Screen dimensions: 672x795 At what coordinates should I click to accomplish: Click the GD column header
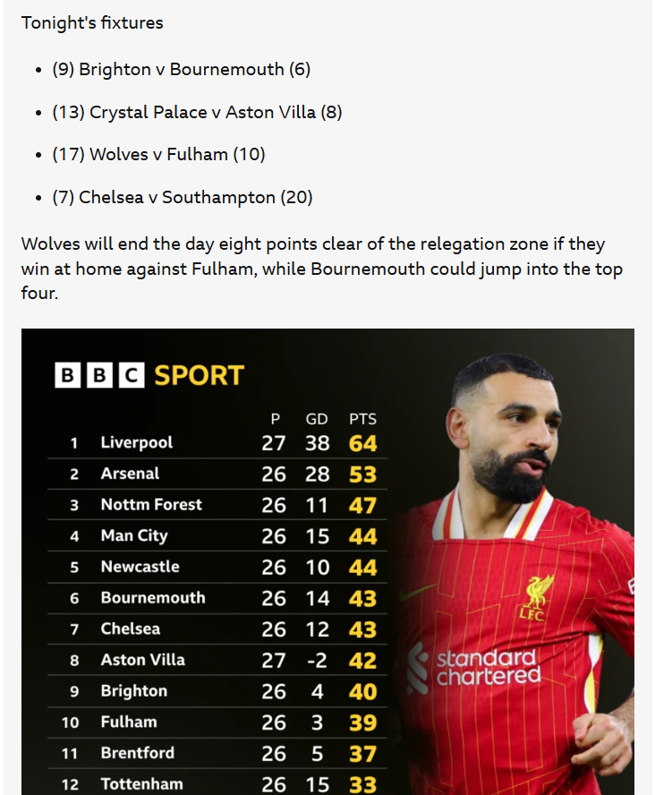[x=317, y=419]
